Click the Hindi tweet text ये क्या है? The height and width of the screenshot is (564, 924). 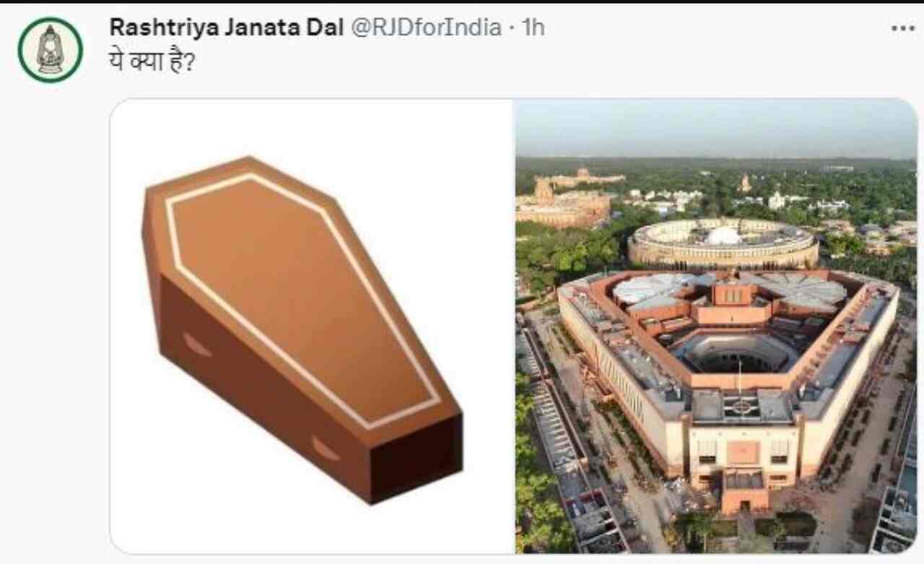point(152,61)
